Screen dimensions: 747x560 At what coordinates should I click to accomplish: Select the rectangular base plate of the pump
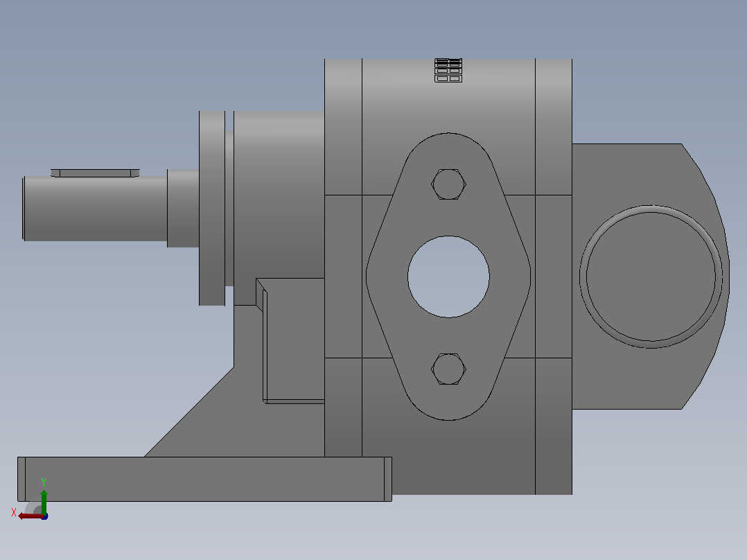205,479
